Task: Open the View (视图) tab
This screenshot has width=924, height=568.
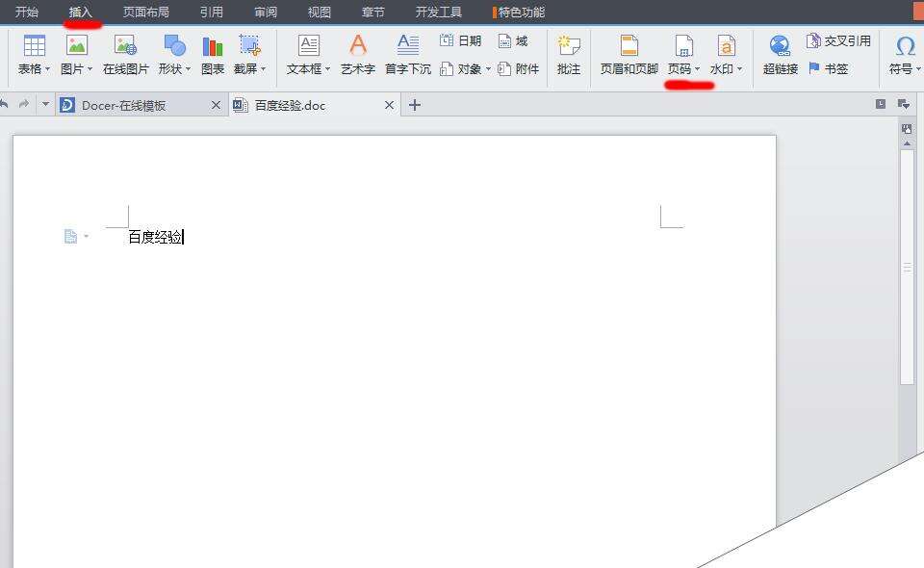Action: click(x=320, y=12)
